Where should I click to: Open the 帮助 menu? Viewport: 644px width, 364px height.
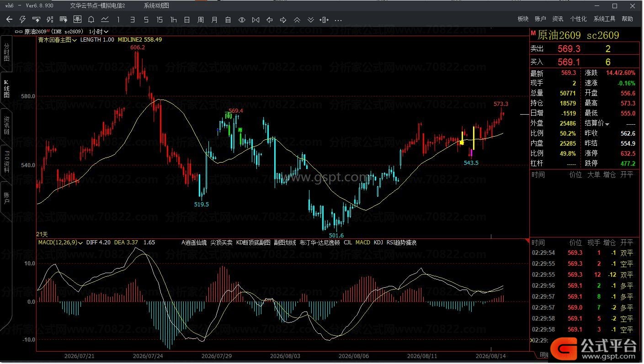[x=628, y=19]
